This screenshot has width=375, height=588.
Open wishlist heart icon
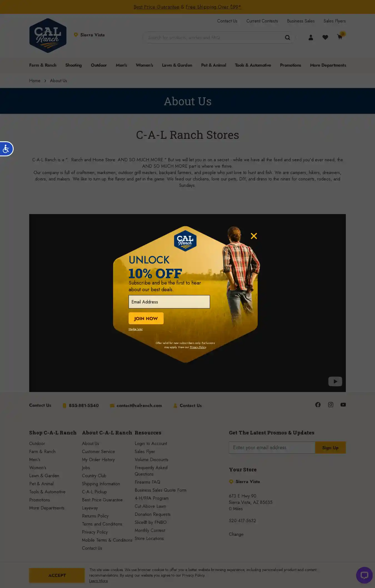click(x=325, y=37)
